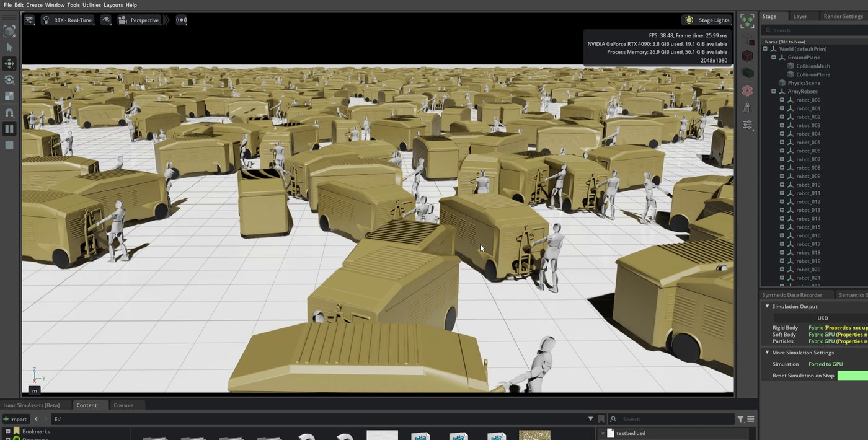The height and width of the screenshot is (440, 868).
Task: Click the Import button in Content browser
Action: pos(15,420)
